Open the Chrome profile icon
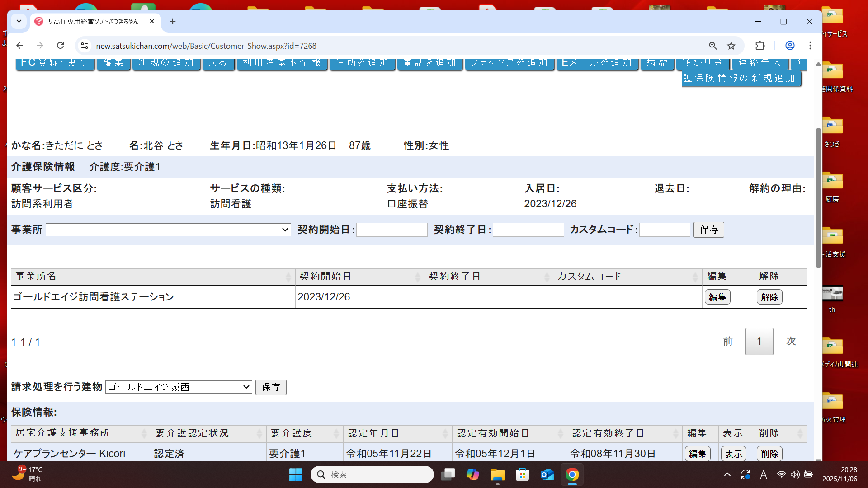Image resolution: width=868 pixels, height=488 pixels. (x=790, y=46)
